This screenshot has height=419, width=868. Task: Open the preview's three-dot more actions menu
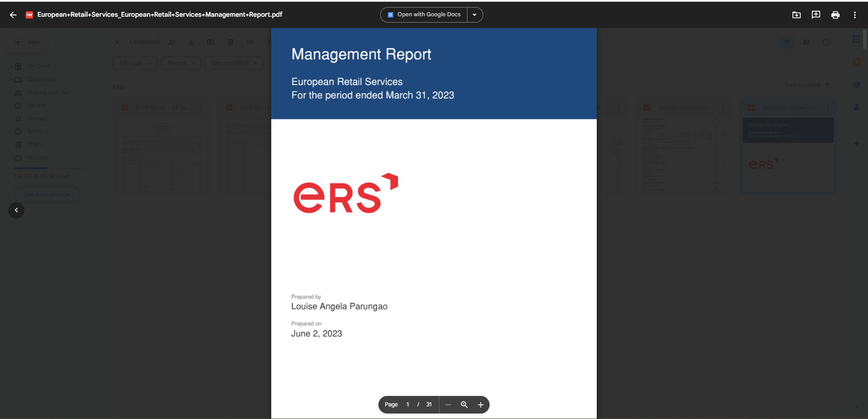pos(855,15)
